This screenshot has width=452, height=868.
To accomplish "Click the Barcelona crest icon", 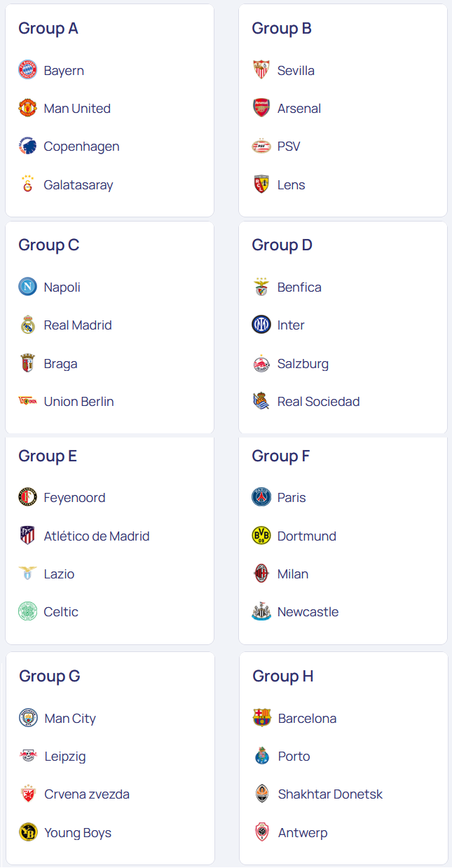I will 262,718.
